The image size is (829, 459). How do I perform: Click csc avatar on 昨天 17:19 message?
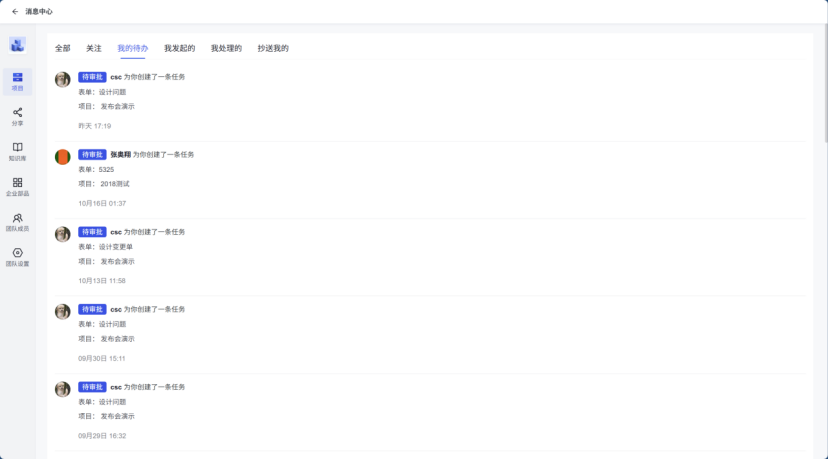(62, 79)
